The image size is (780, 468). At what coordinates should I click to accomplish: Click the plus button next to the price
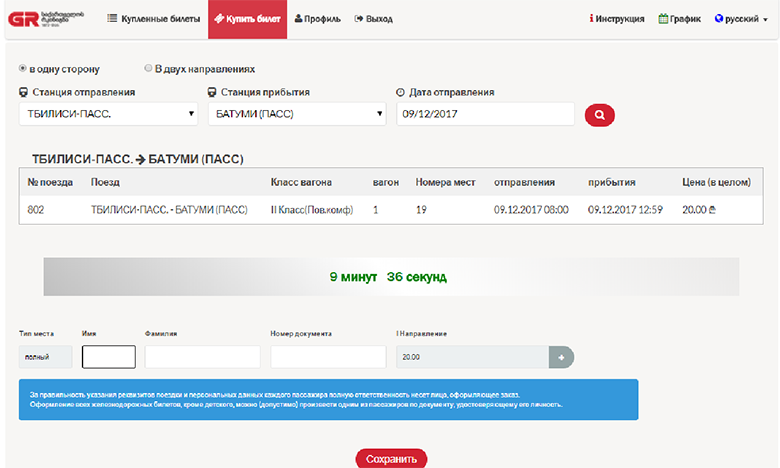point(561,357)
